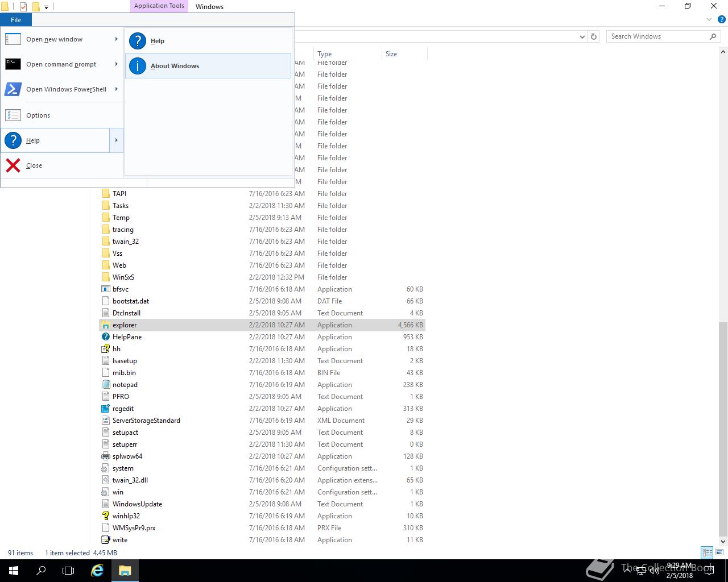Image resolution: width=728 pixels, height=582 pixels.
Task: Click the write application icon
Action: coord(105,540)
